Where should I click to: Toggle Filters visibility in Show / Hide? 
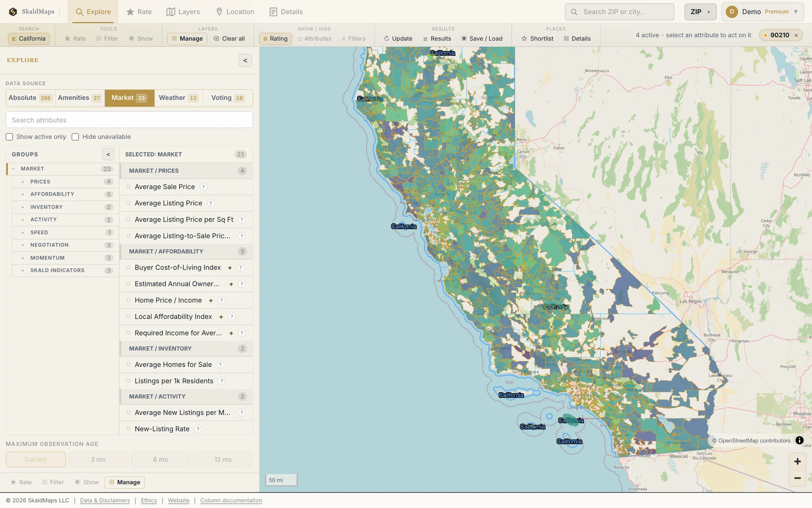[x=354, y=38]
